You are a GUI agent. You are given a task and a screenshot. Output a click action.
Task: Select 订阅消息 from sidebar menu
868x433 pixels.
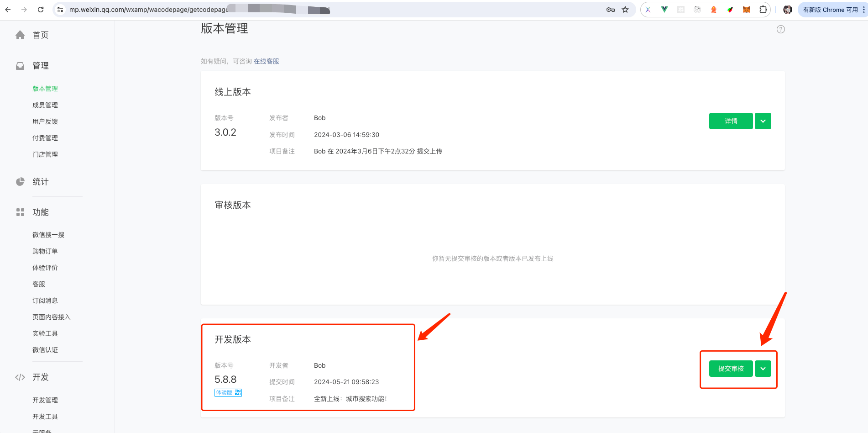pyautogui.click(x=45, y=301)
